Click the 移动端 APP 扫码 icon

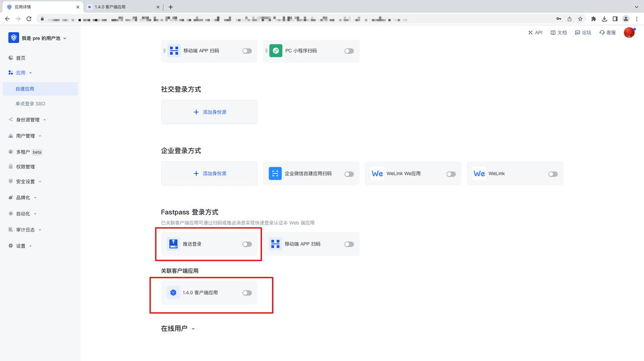tap(174, 51)
